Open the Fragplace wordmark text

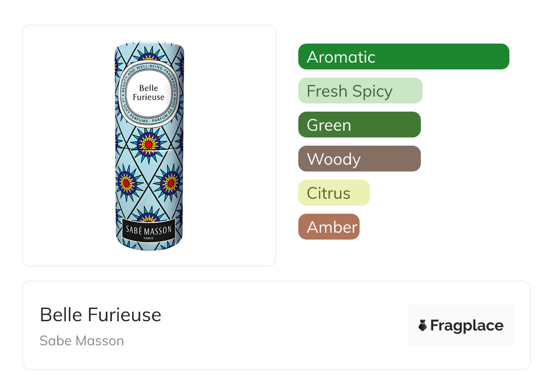tap(467, 325)
